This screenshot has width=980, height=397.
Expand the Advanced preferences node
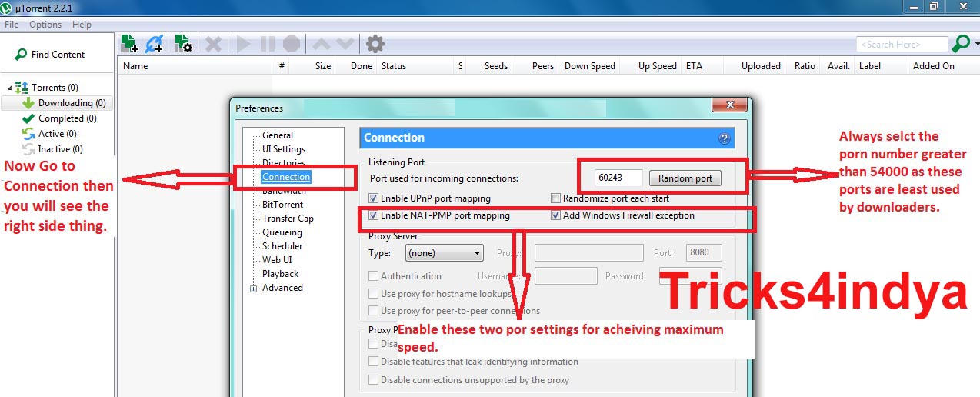(253, 289)
